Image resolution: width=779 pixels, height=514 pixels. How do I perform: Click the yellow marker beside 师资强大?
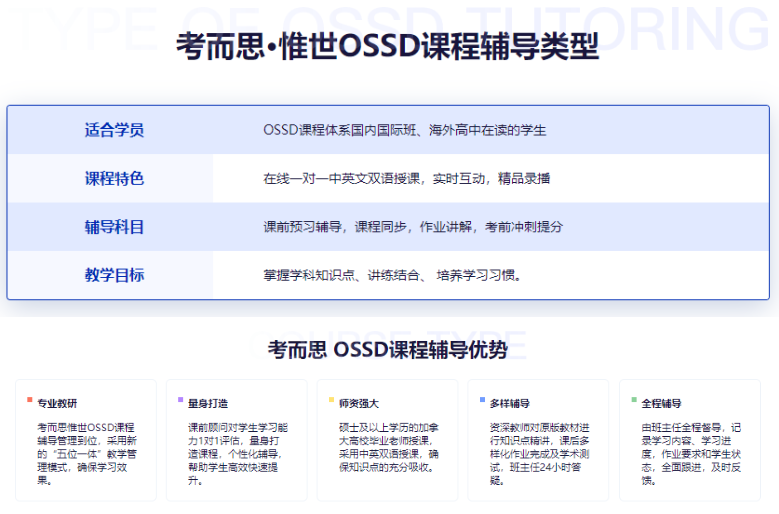pyautogui.click(x=331, y=400)
